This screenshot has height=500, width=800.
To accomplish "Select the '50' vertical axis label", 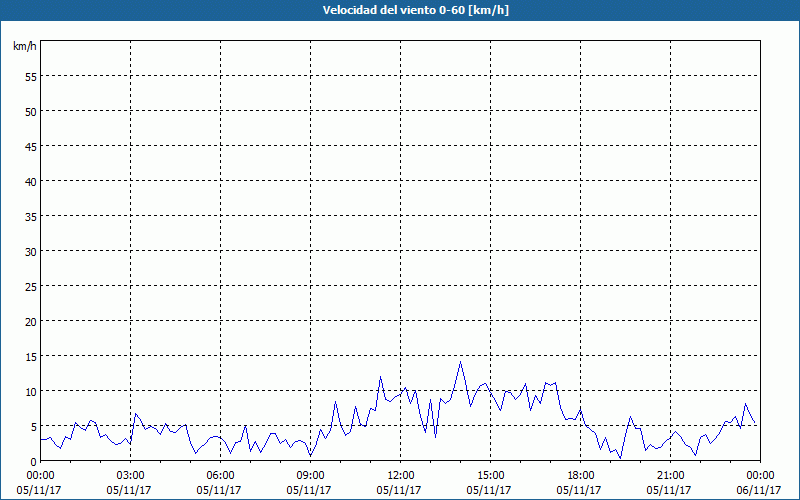I will pos(31,112).
